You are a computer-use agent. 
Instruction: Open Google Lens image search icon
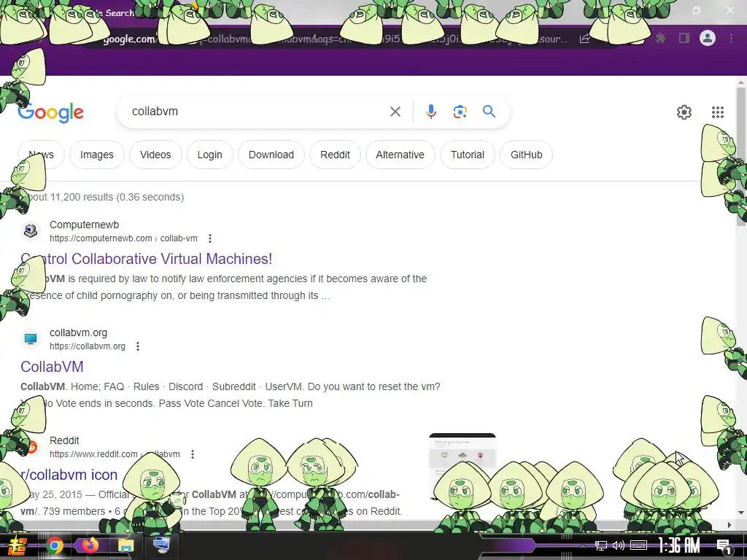click(x=460, y=112)
